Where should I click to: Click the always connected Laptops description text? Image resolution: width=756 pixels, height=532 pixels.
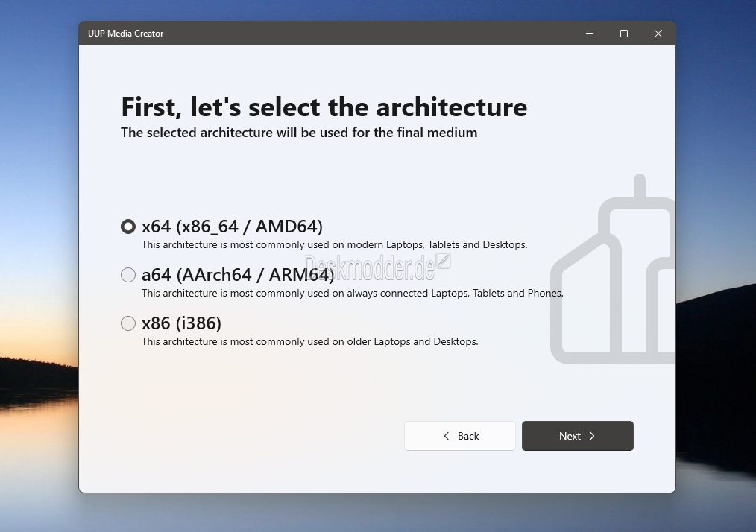pos(352,293)
